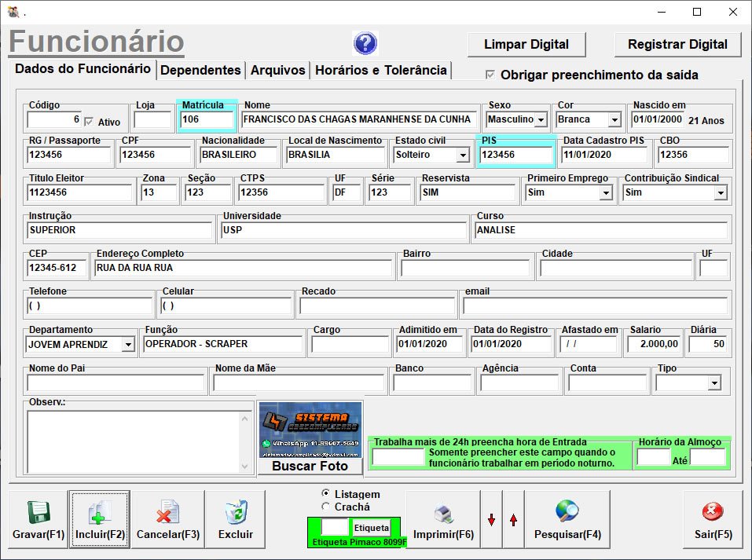This screenshot has width=752, height=560.
Task: Click the Buscar Foto button
Action: (x=310, y=466)
